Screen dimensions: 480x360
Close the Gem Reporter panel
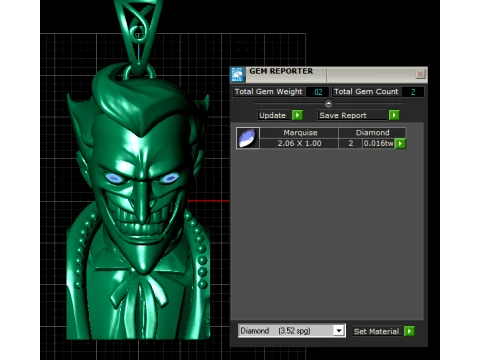coord(420,74)
